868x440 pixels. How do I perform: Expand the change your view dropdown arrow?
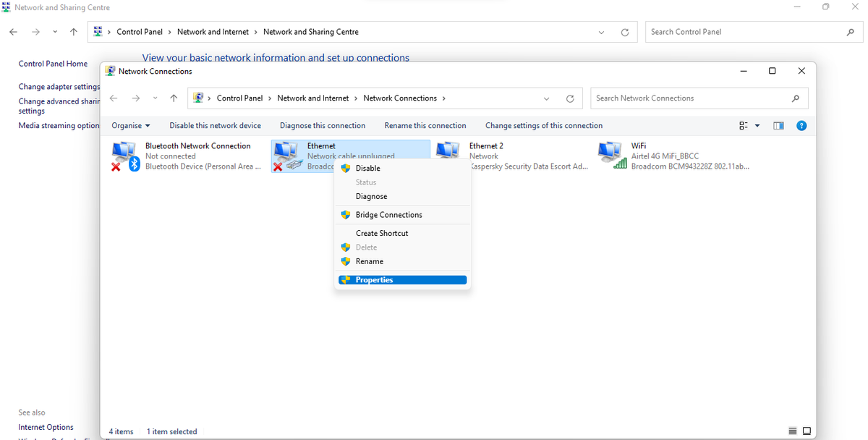click(x=757, y=126)
